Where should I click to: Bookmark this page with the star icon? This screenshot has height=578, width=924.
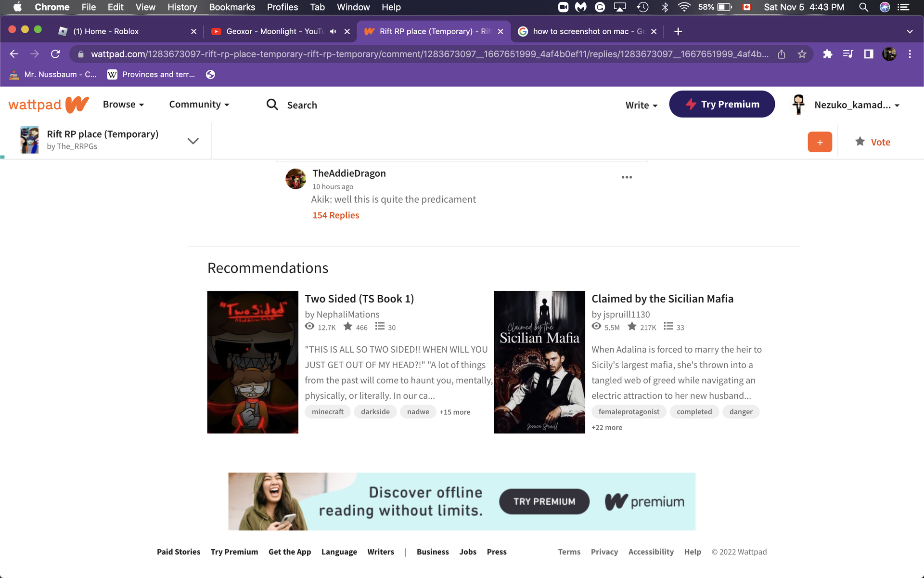pos(802,54)
